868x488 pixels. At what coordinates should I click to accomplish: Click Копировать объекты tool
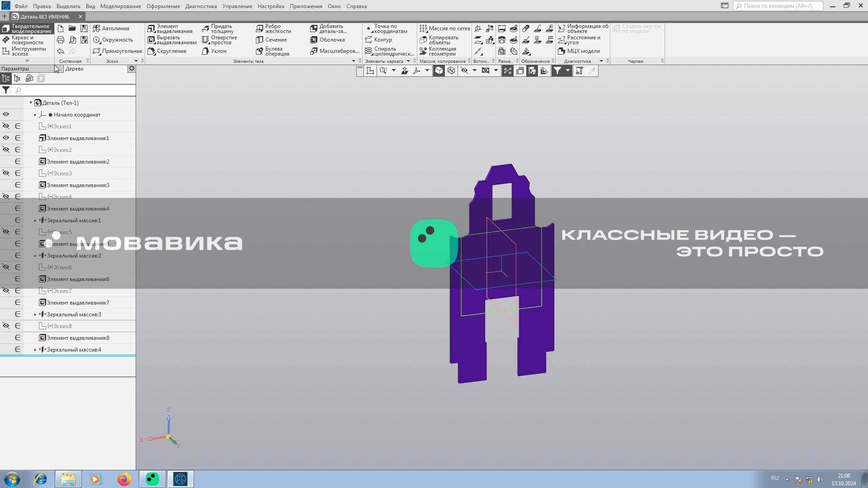(x=439, y=40)
